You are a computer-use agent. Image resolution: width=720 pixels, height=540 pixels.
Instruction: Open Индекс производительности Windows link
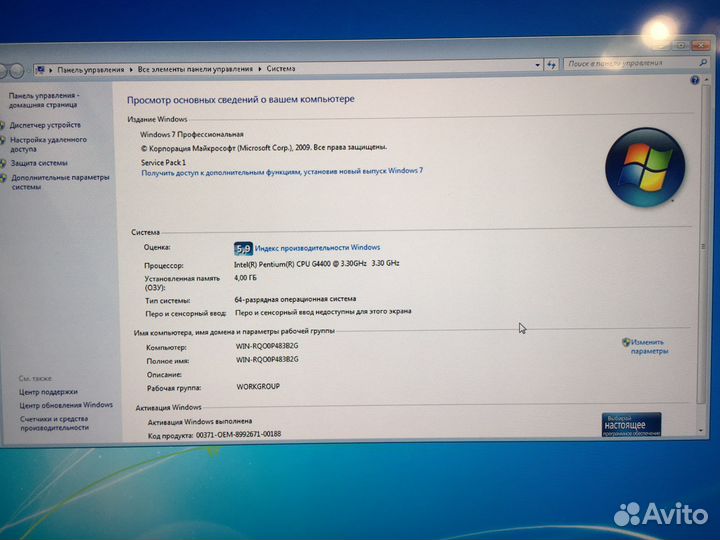[x=317, y=248]
